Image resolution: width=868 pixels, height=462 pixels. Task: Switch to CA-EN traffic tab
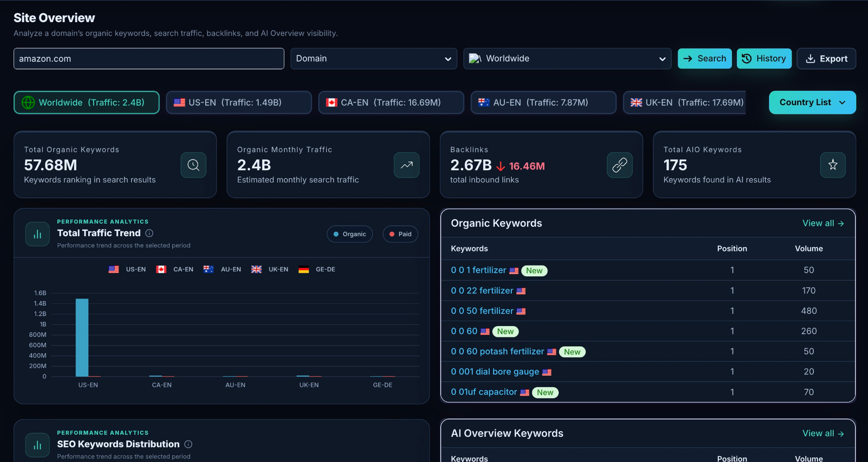(391, 103)
